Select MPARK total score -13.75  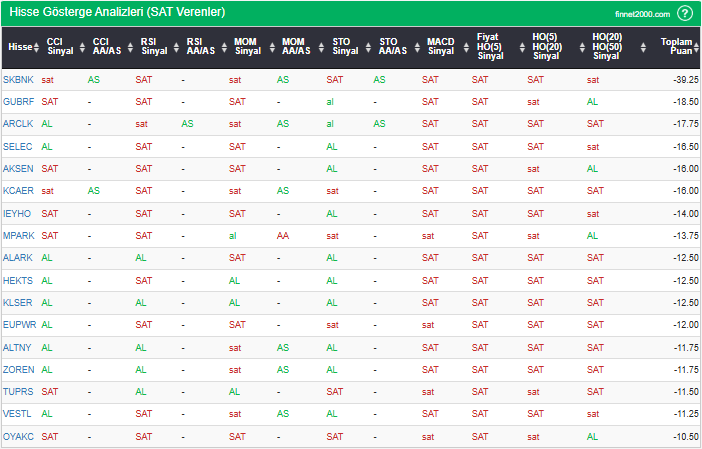point(686,235)
